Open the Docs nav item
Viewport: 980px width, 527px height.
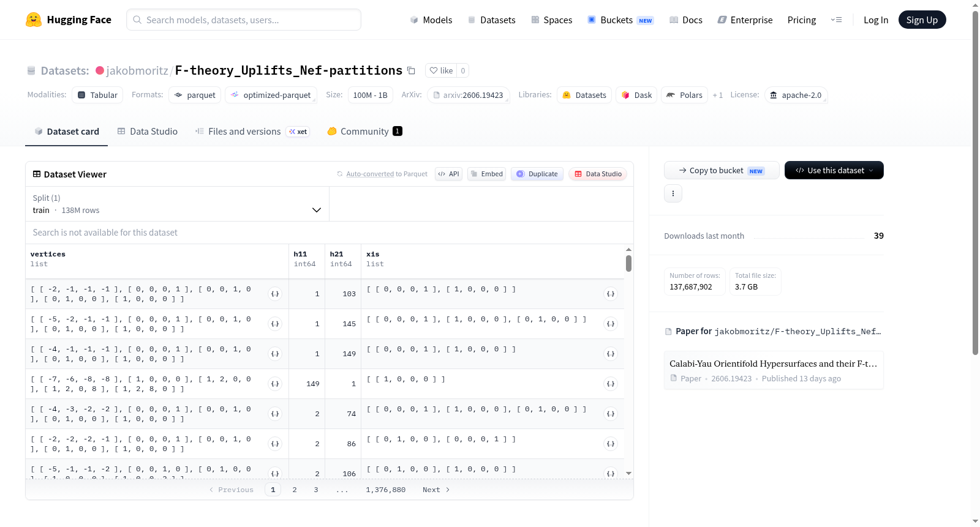tap(685, 20)
